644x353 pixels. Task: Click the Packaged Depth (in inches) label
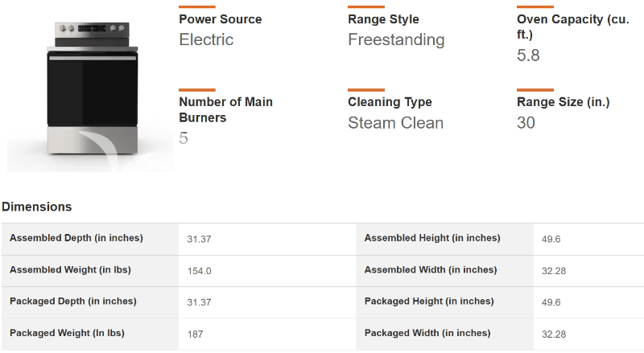(73, 302)
